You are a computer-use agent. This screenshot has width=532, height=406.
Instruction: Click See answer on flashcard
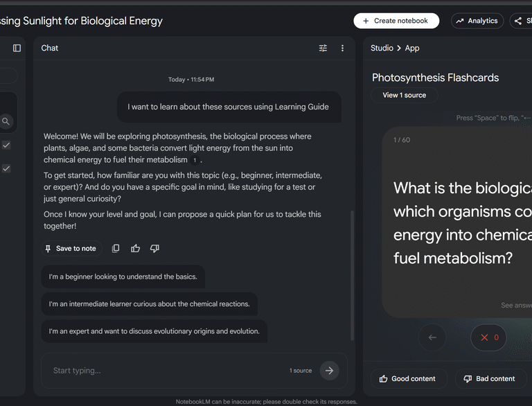[516, 305]
